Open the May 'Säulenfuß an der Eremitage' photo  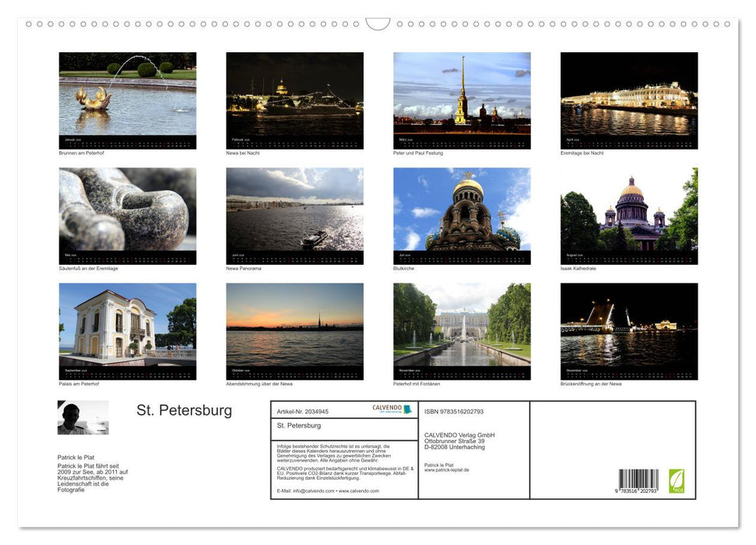click(127, 214)
